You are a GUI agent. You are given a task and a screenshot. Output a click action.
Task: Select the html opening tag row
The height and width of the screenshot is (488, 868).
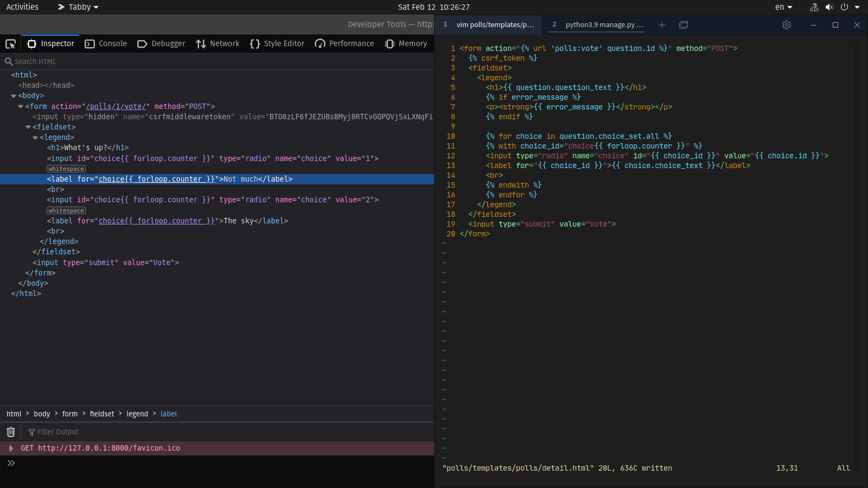[217, 75]
